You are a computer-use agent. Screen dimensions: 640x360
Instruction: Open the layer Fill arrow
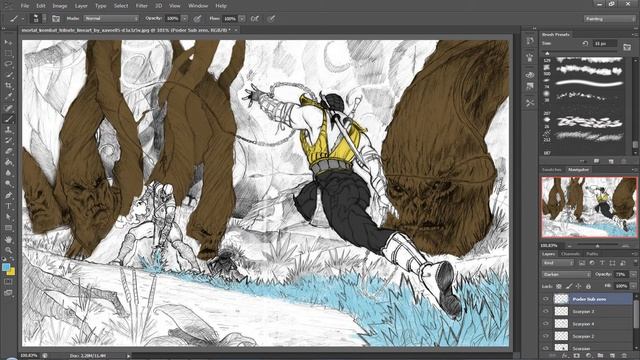(633, 287)
